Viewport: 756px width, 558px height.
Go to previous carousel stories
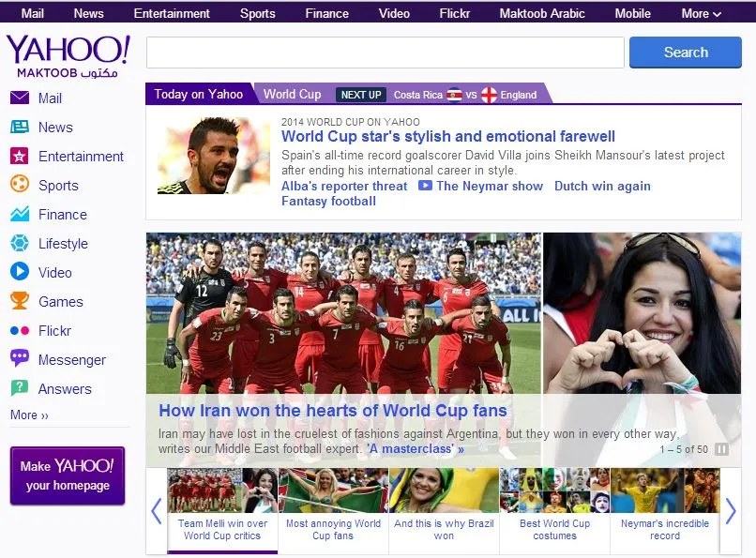click(157, 511)
